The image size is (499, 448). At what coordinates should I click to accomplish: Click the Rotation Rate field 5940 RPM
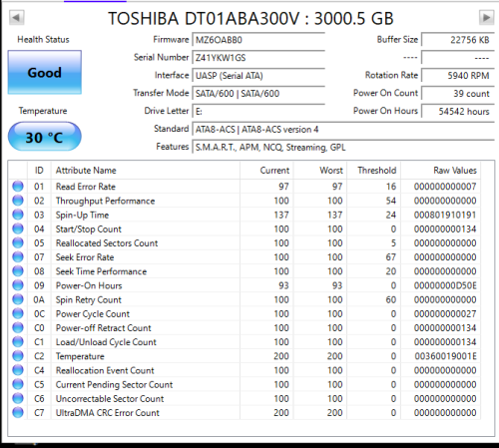(458, 76)
